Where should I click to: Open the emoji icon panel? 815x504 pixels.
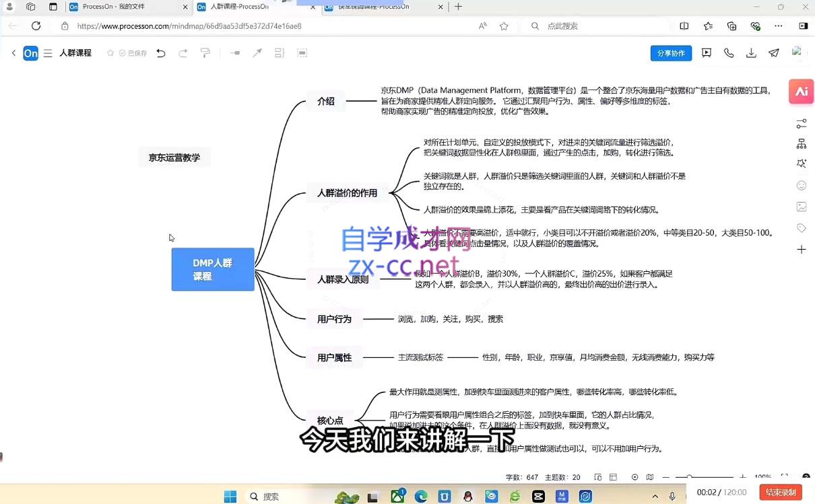[802, 185]
